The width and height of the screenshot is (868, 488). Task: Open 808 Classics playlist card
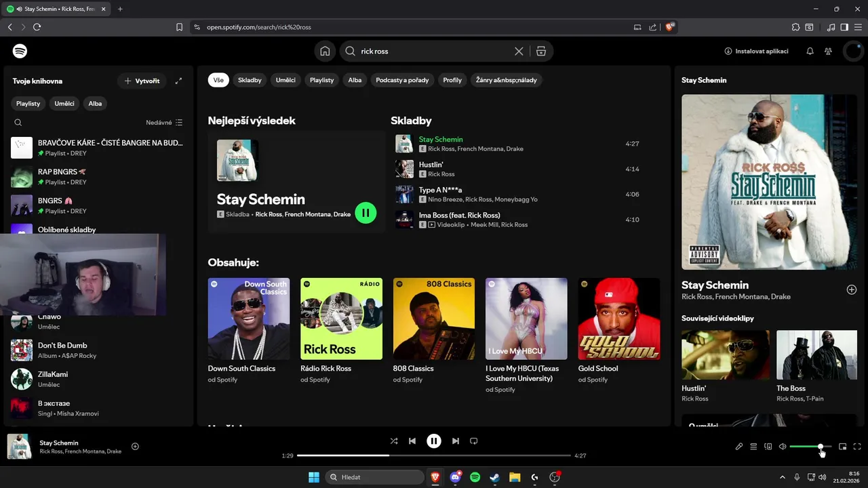[x=434, y=331]
